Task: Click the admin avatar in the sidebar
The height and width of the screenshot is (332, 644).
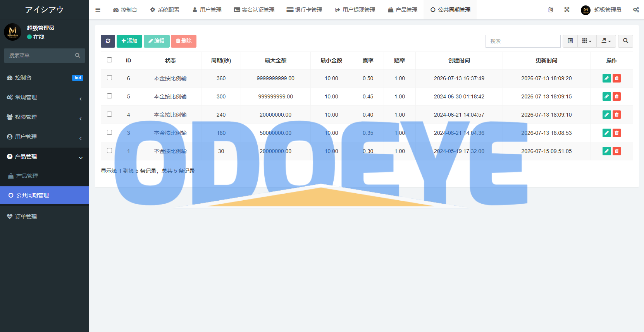Action: [x=13, y=32]
